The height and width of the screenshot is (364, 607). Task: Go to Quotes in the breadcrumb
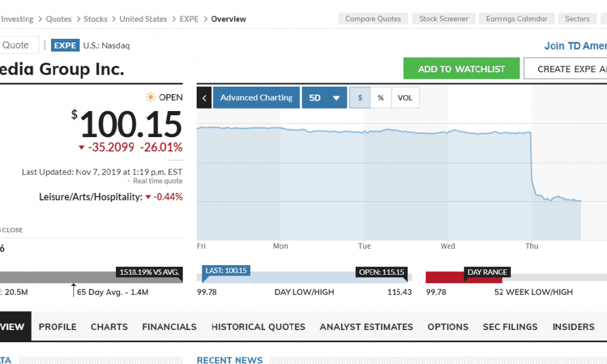(x=59, y=19)
